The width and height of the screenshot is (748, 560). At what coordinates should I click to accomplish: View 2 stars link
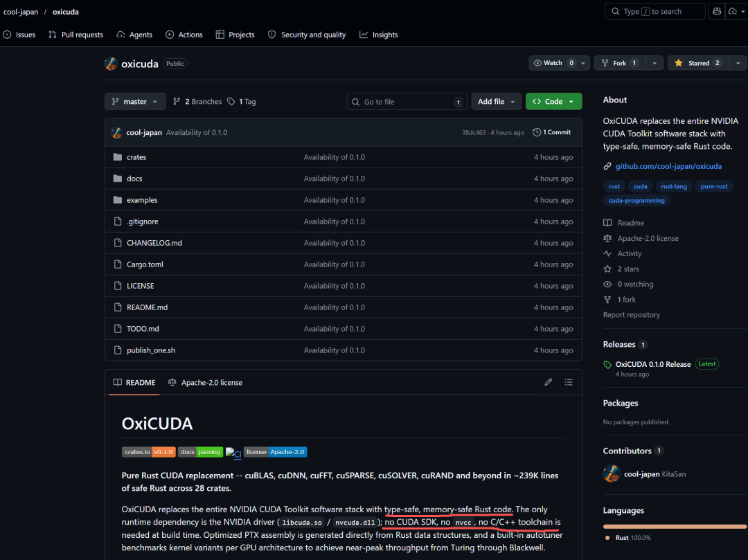(621, 269)
